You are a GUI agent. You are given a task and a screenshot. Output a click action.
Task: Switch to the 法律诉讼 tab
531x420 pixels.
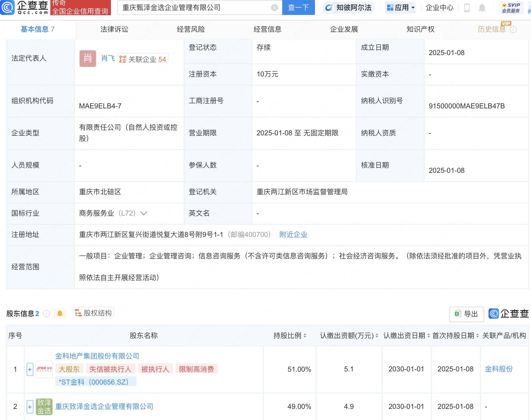click(x=115, y=29)
